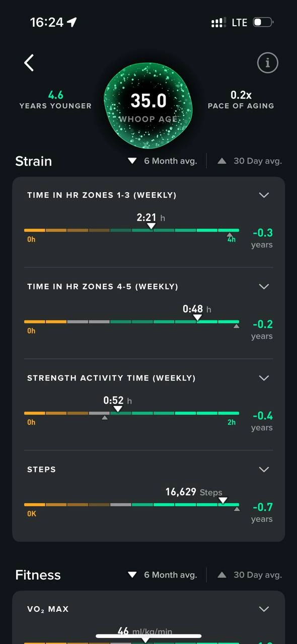Viewport: 297px width, 644px height.
Task: Tap the 0.2x Pace of Aging stat
Action: (x=241, y=100)
